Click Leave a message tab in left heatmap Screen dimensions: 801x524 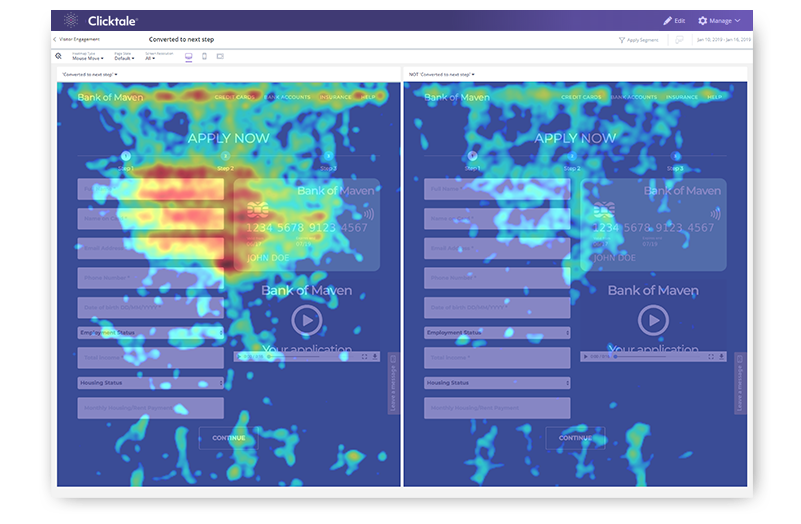(393, 383)
